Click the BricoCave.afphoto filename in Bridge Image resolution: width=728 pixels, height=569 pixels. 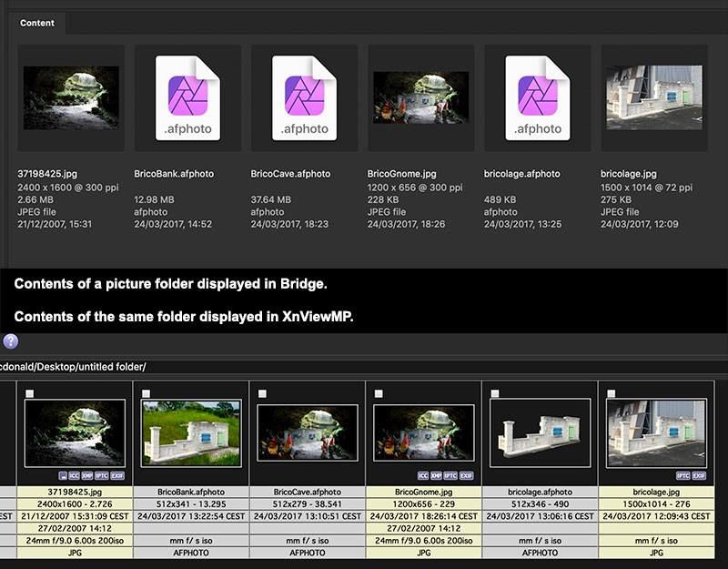(290, 174)
